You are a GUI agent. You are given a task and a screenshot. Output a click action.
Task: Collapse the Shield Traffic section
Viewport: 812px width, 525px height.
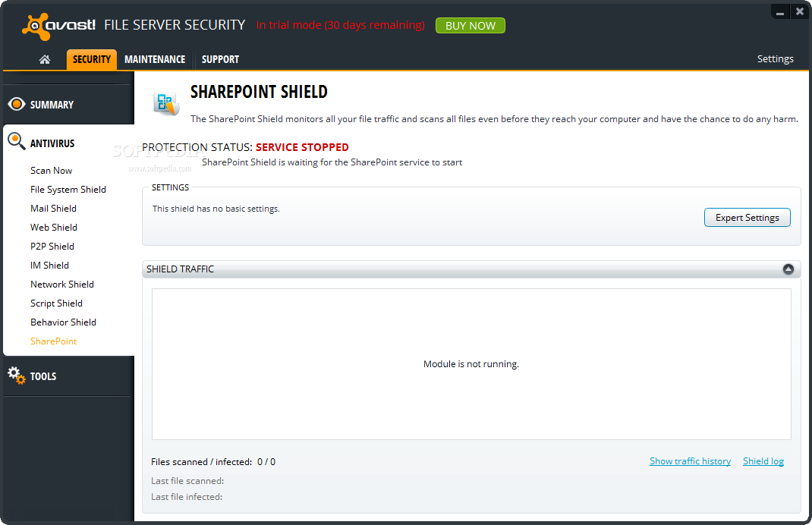[788, 269]
